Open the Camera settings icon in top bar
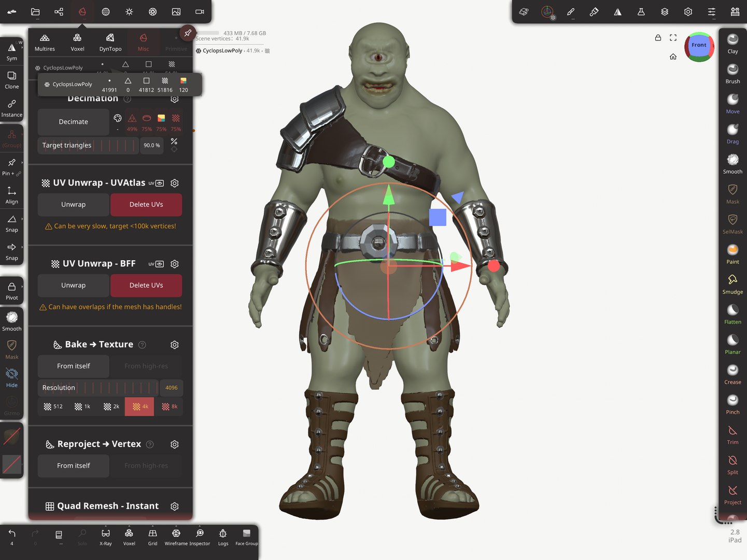This screenshot has height=560, width=747. coord(200,11)
